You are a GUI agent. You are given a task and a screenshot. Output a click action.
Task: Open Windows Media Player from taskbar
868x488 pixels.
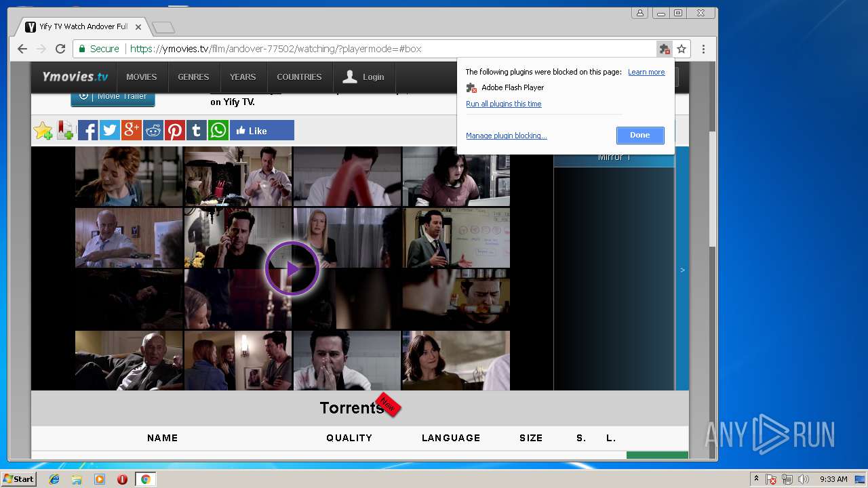pyautogui.click(x=100, y=479)
